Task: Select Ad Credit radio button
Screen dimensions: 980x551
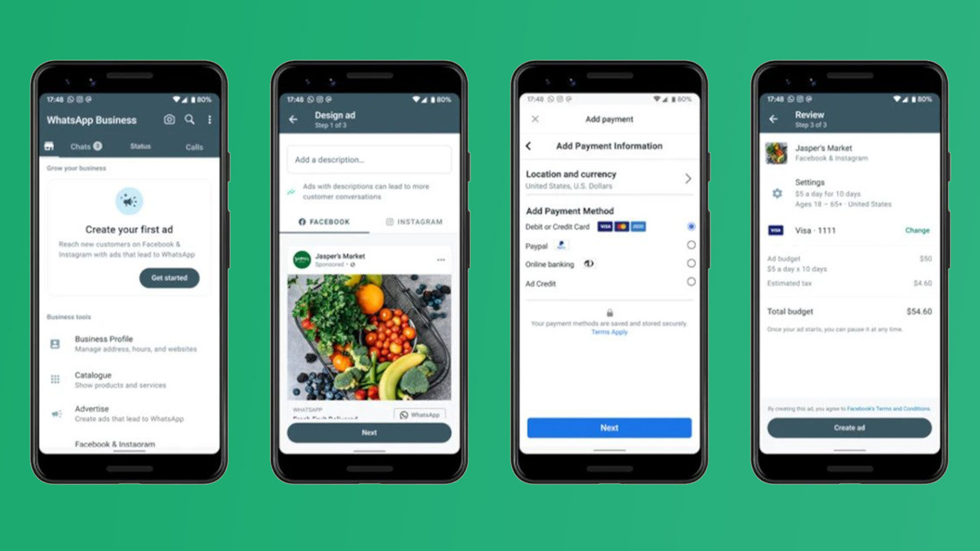Action: [688, 283]
